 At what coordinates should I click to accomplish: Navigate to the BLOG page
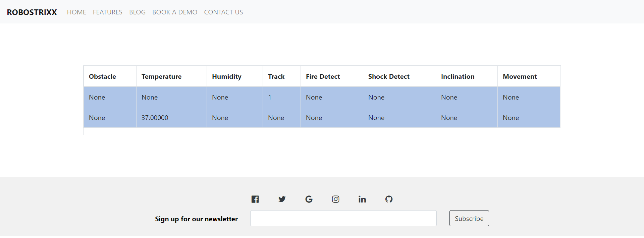point(137,12)
